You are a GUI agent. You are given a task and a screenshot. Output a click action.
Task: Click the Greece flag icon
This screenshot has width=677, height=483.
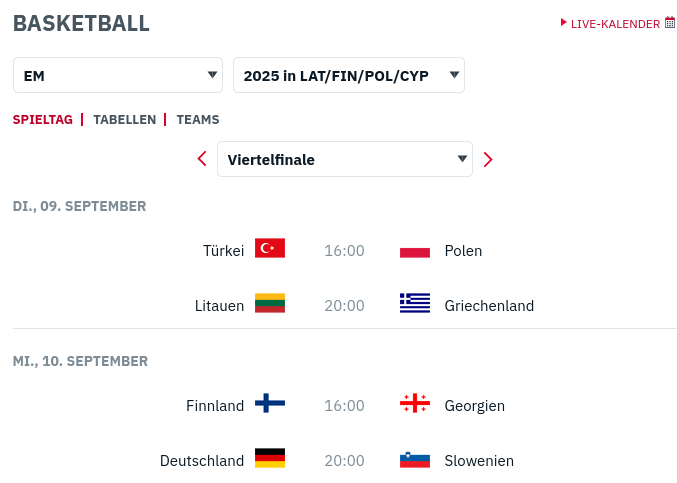click(x=415, y=304)
